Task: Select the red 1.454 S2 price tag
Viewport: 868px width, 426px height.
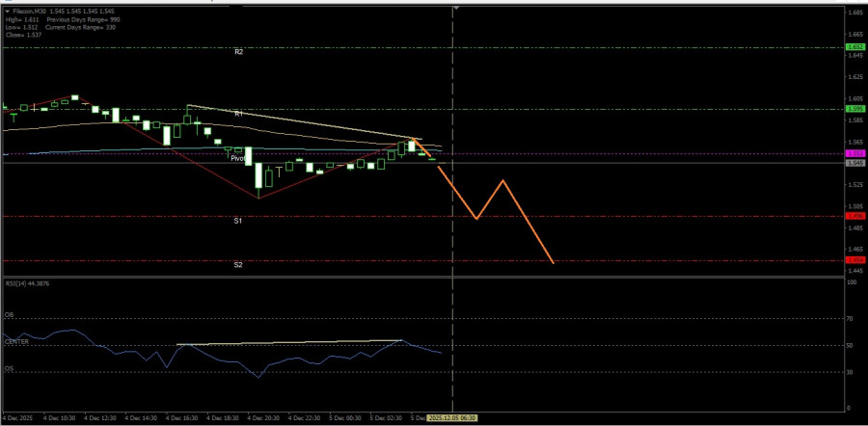Action: tap(854, 260)
